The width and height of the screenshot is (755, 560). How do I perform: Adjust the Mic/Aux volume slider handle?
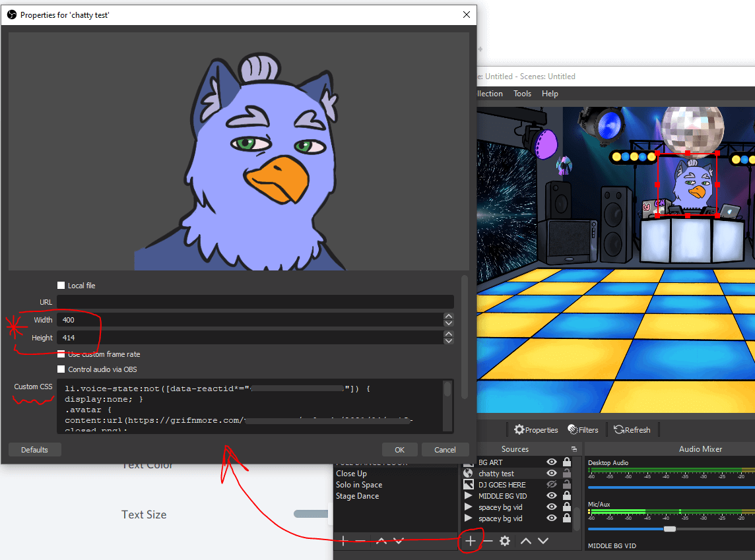click(670, 529)
